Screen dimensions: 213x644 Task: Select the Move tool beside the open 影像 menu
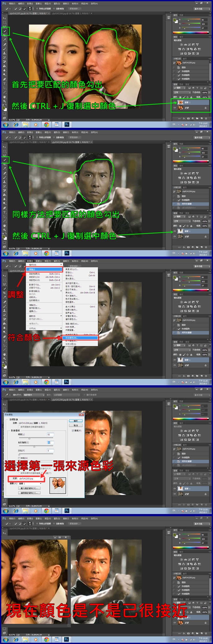point(4,276)
